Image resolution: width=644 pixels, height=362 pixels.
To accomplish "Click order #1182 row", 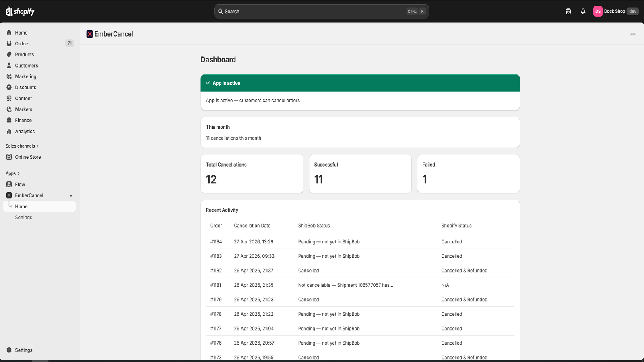I will 360,271.
